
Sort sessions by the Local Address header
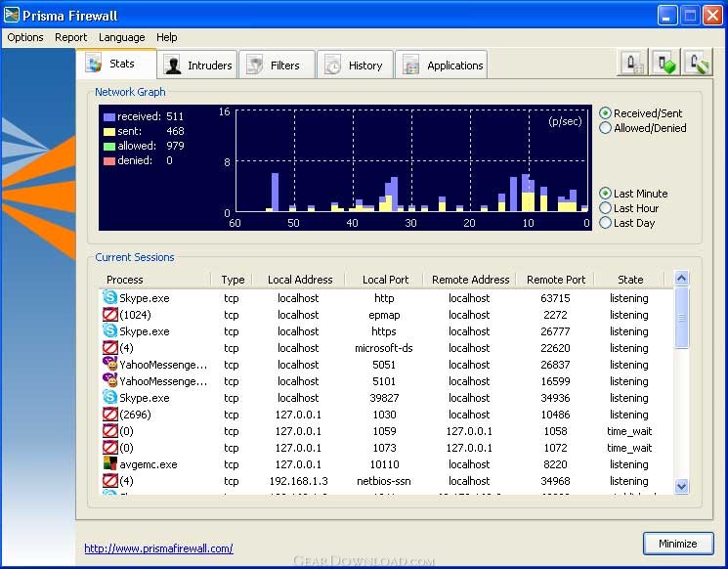point(300,280)
